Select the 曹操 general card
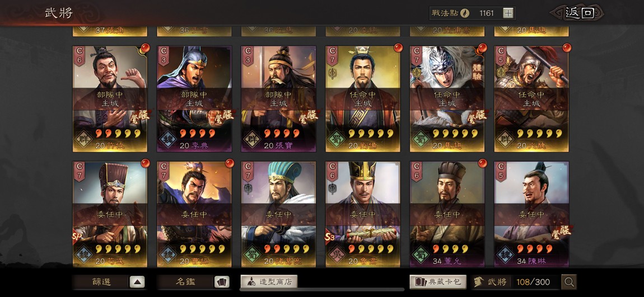The height and width of the screenshot is (297, 644). pos(194,214)
